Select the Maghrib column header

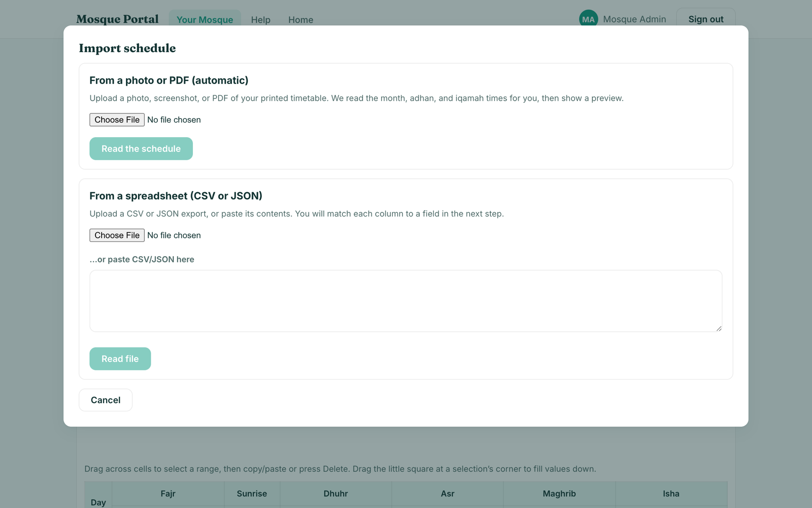[x=559, y=494]
